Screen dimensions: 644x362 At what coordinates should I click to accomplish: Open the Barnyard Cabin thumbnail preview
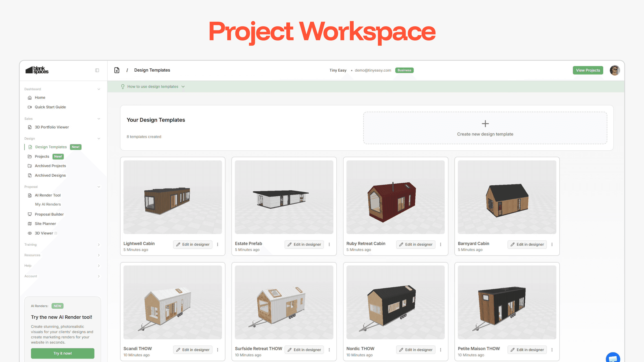507,197
